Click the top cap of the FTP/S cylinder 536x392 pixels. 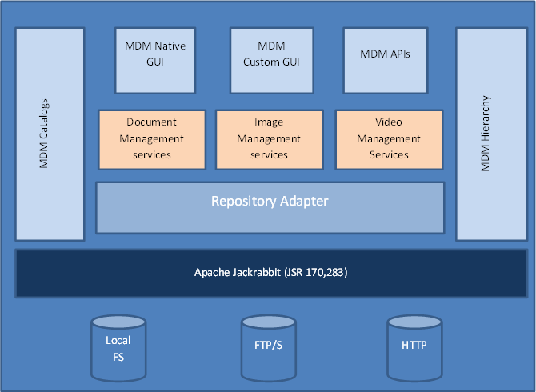coord(269,322)
